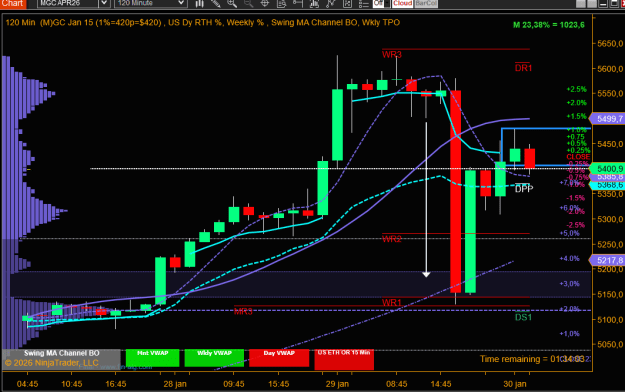Select the cyan 5368,6 price marker
The height and width of the screenshot is (392, 625).
pos(608,185)
